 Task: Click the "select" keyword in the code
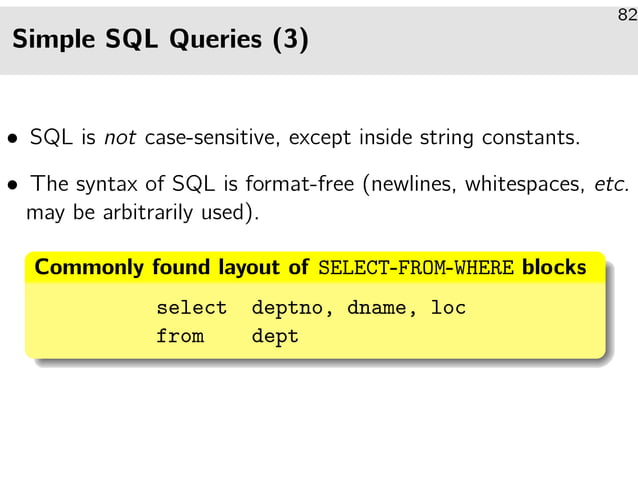point(191,308)
